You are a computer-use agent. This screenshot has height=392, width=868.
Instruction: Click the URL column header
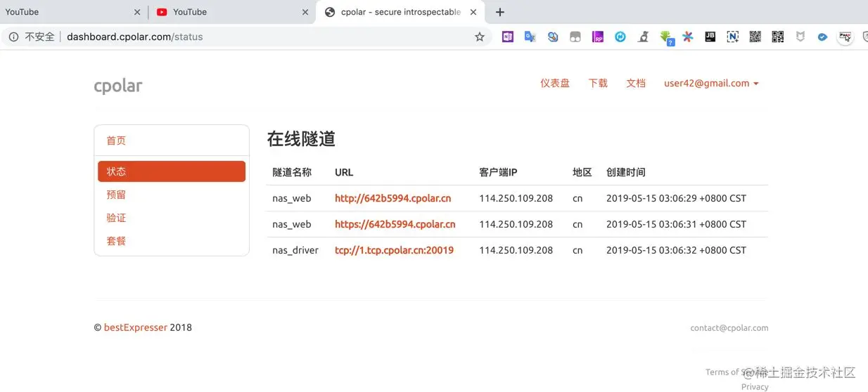coord(344,172)
